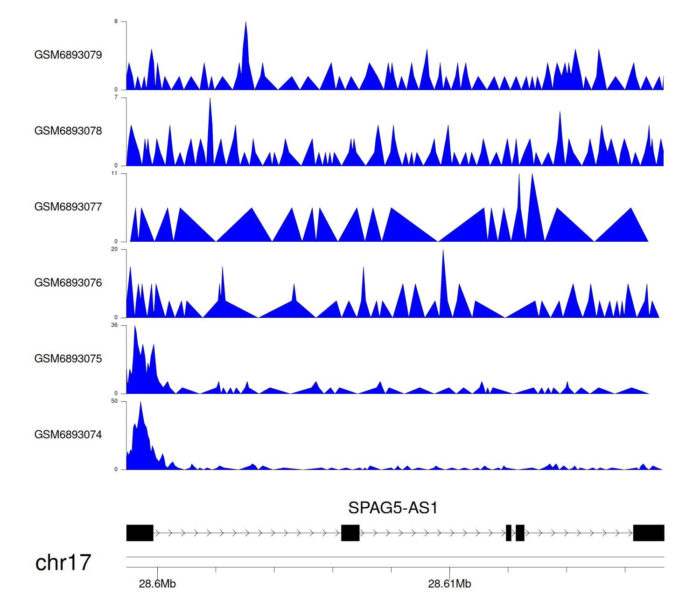Click the rightmost exon of SPAG5-AS1
The height and width of the screenshot is (616, 700).
[648, 533]
